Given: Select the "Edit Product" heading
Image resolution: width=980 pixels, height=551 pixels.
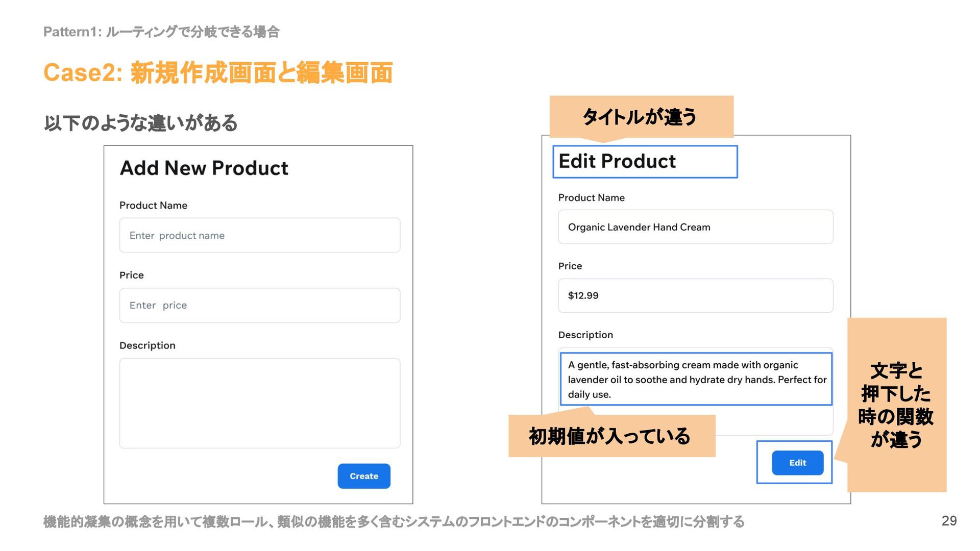Looking at the screenshot, I should pos(617,161).
